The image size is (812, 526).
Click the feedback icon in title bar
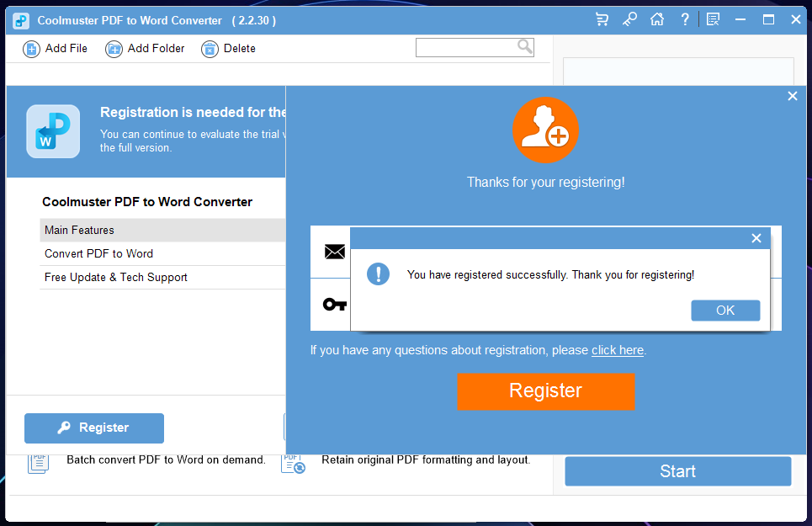click(x=713, y=19)
